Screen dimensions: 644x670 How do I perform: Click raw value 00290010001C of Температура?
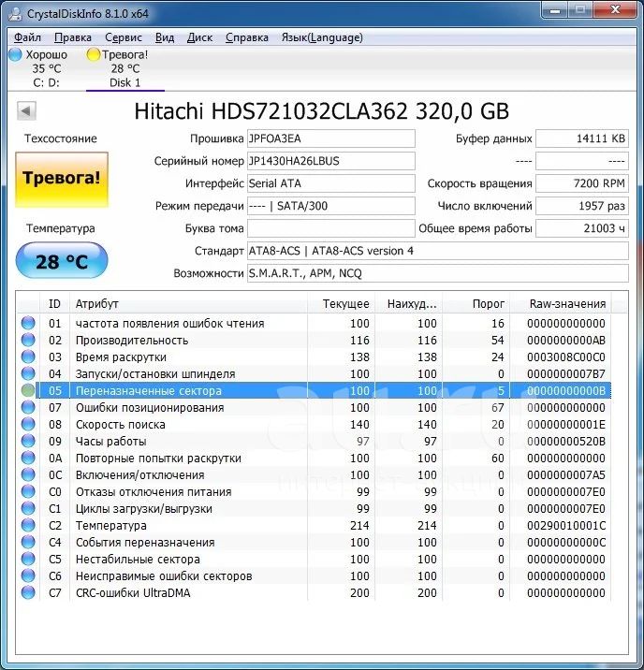click(566, 525)
